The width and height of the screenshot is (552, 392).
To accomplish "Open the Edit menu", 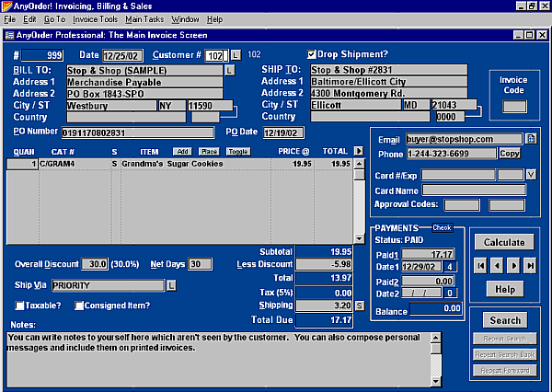I will [x=29, y=19].
